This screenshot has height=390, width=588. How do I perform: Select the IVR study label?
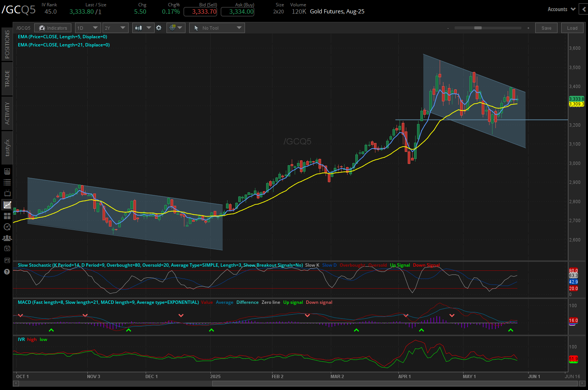tap(21, 339)
